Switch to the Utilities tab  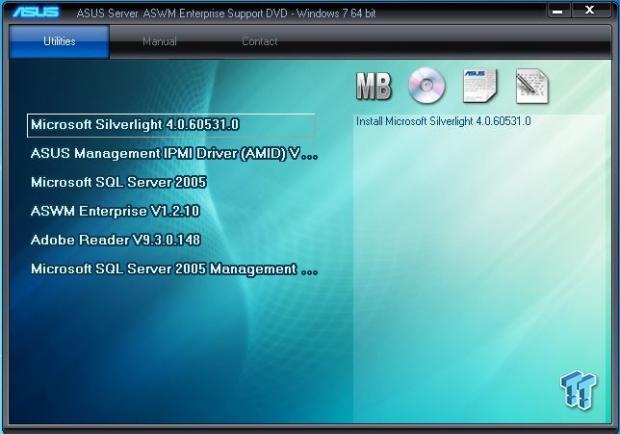click(59, 42)
